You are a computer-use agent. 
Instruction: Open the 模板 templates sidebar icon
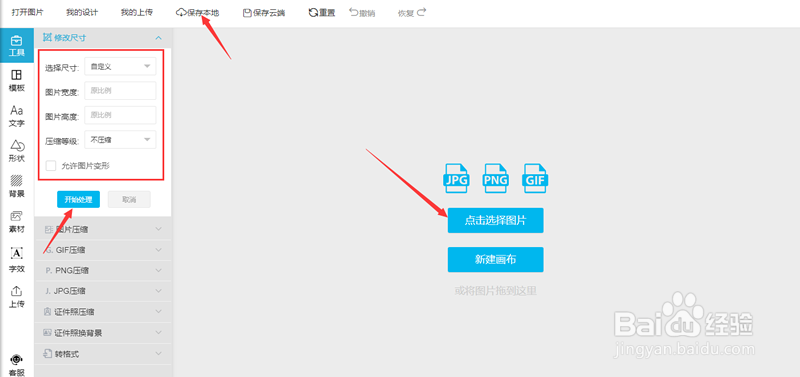tap(17, 81)
